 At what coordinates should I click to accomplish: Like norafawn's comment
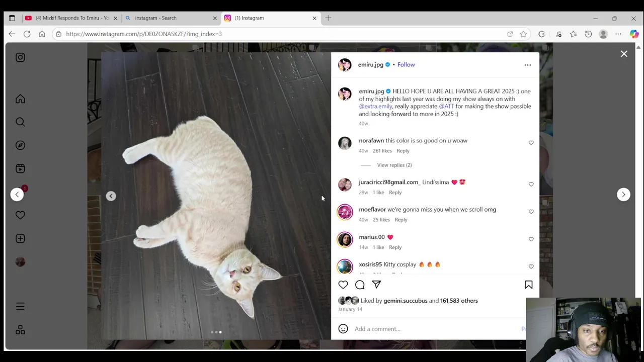click(531, 143)
